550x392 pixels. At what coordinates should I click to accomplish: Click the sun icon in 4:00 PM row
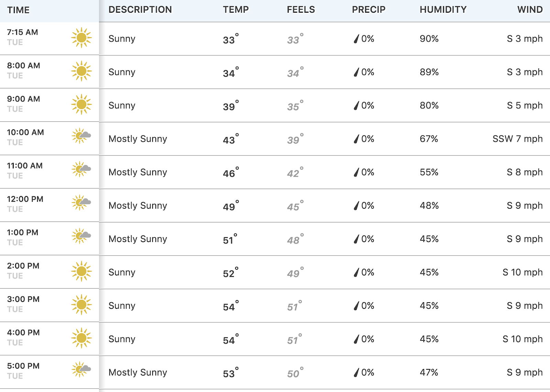[81, 338]
